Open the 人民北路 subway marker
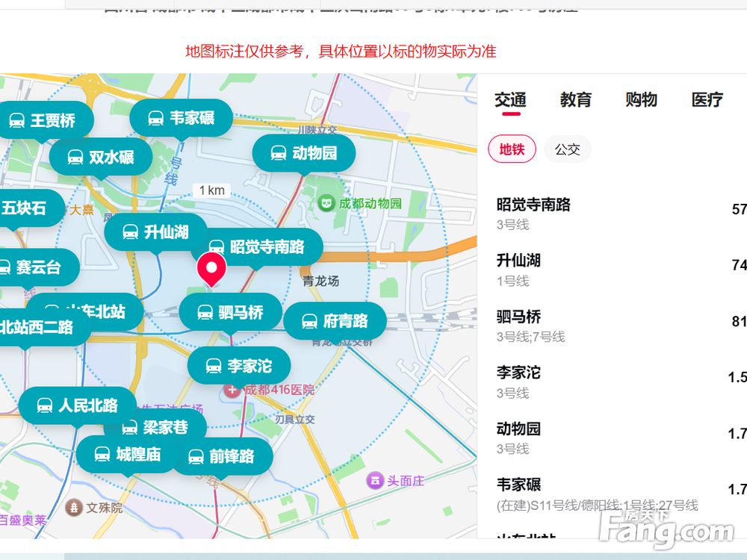Image resolution: width=747 pixels, height=560 pixels. 78,405
